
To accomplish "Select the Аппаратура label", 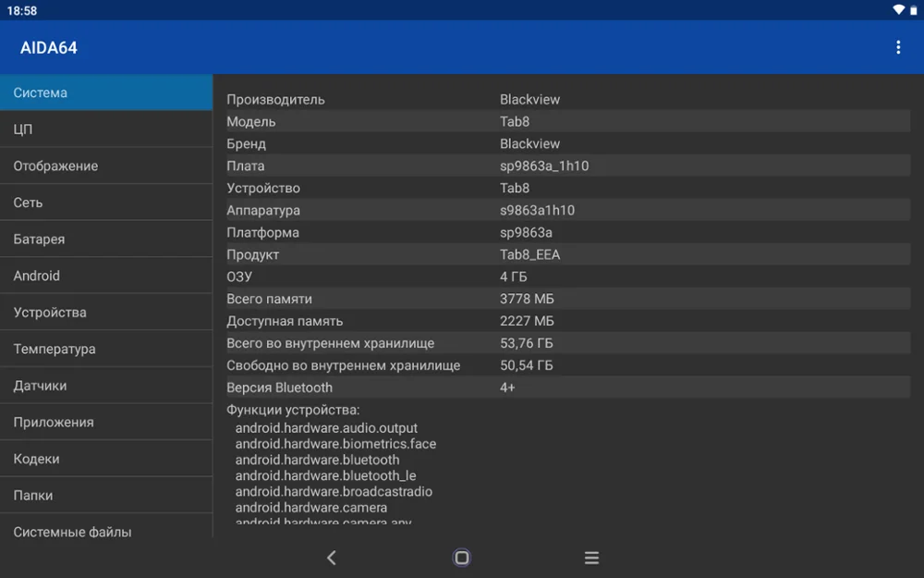I will pyautogui.click(x=262, y=211).
